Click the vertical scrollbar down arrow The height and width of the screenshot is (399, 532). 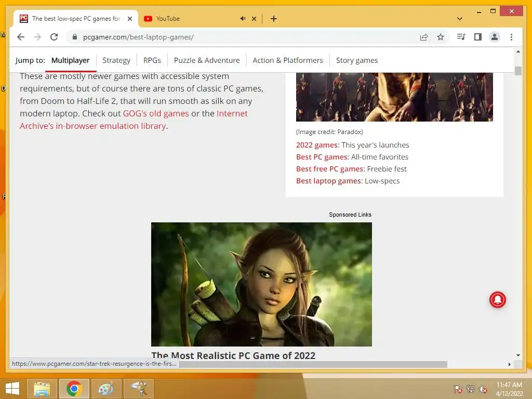click(518, 355)
